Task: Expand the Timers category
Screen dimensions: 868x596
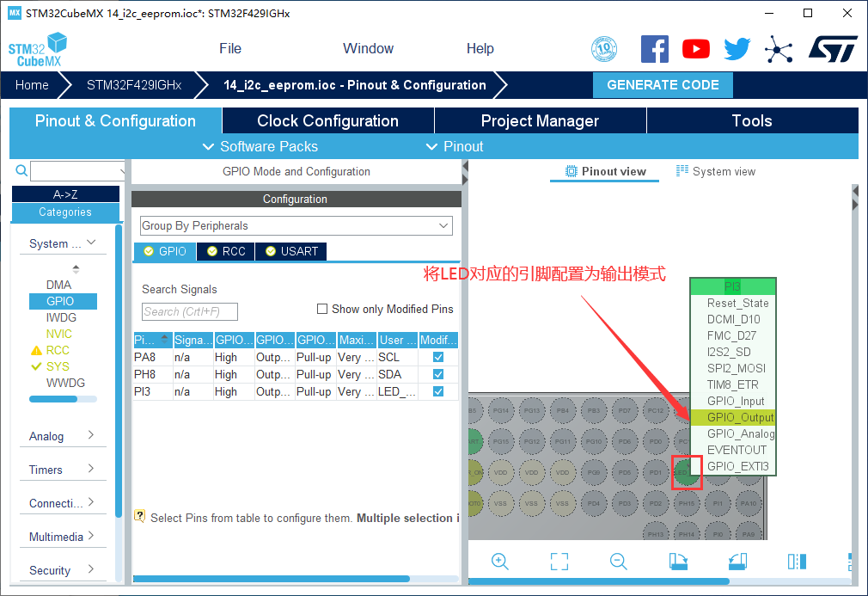Action: click(x=62, y=470)
